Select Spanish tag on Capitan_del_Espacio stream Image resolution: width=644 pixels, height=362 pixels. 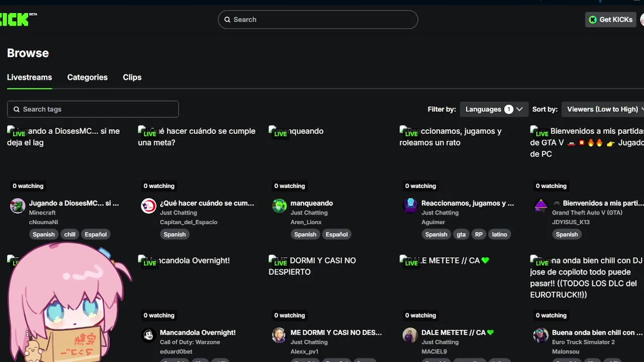[175, 234]
